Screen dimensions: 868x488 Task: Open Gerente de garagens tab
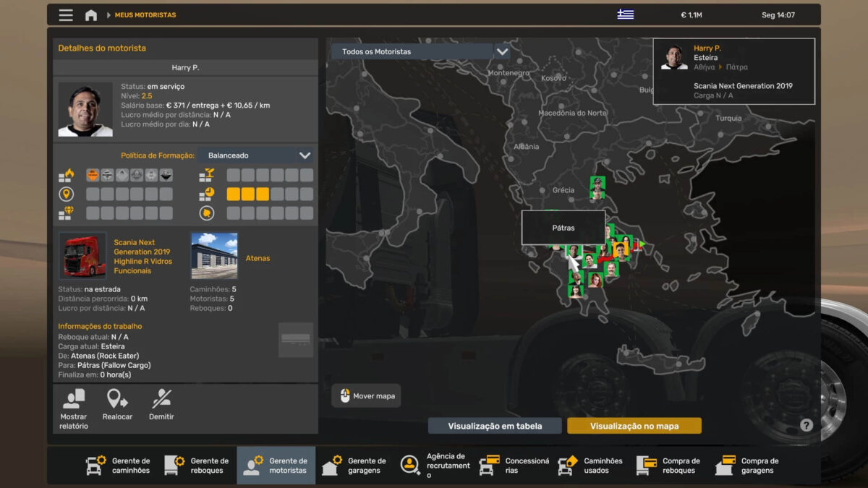pos(354,466)
